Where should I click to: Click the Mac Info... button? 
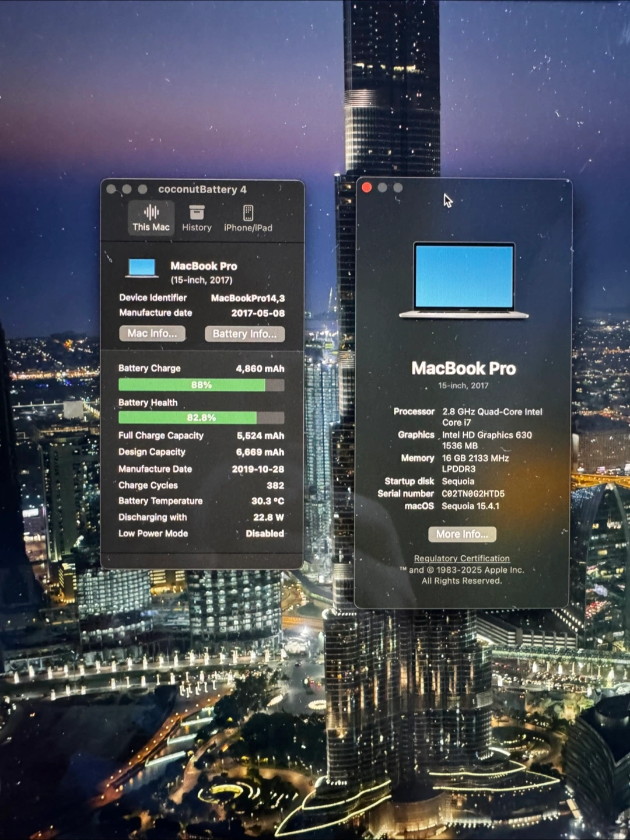152,333
